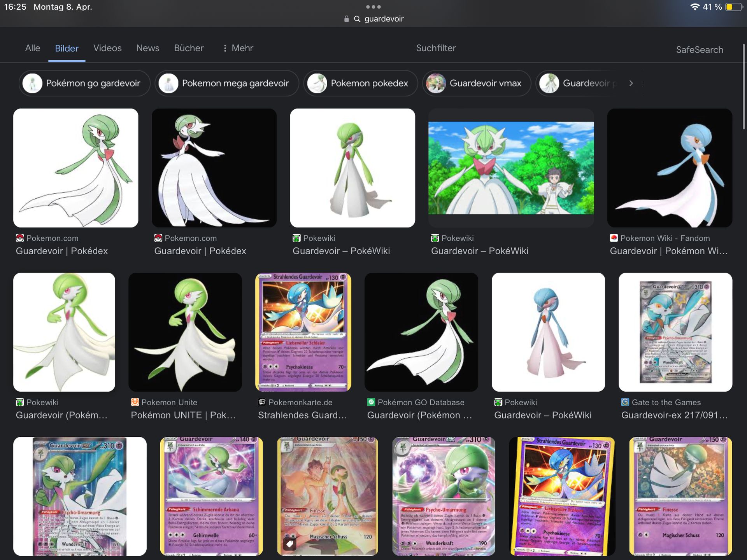Tap the search magnifier icon in address bar
The width and height of the screenshot is (747, 560).
pos(357,19)
